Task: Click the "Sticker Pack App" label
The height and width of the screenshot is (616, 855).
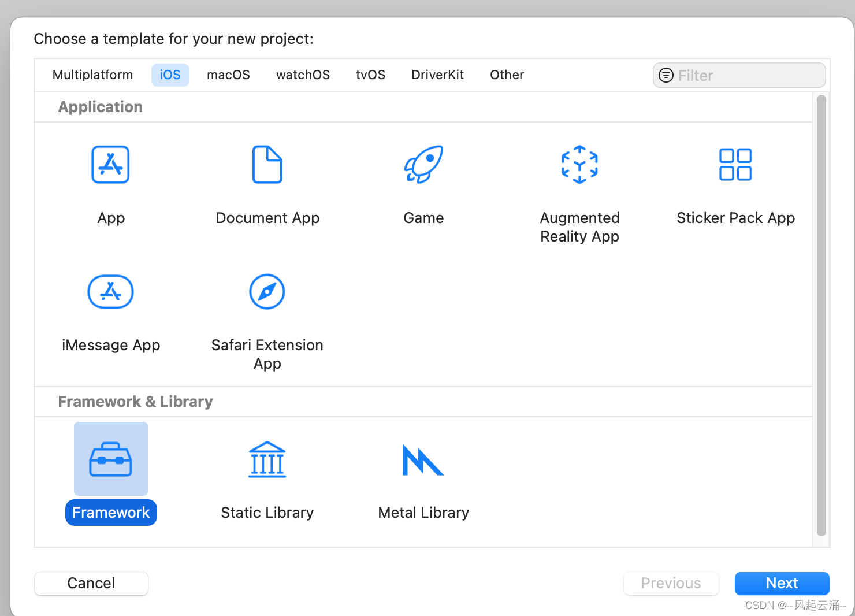Action: pyautogui.click(x=735, y=218)
